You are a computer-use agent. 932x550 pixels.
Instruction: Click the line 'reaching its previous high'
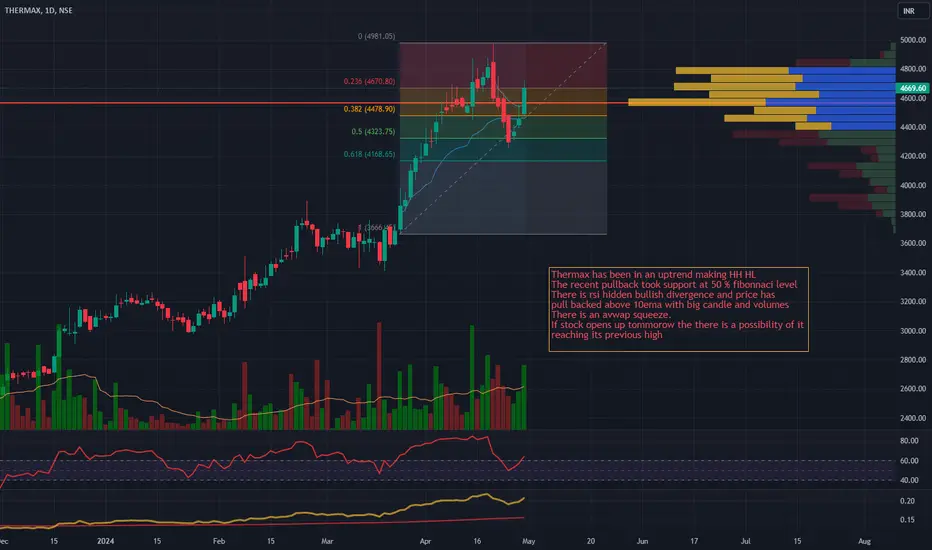pyautogui.click(x=606, y=335)
